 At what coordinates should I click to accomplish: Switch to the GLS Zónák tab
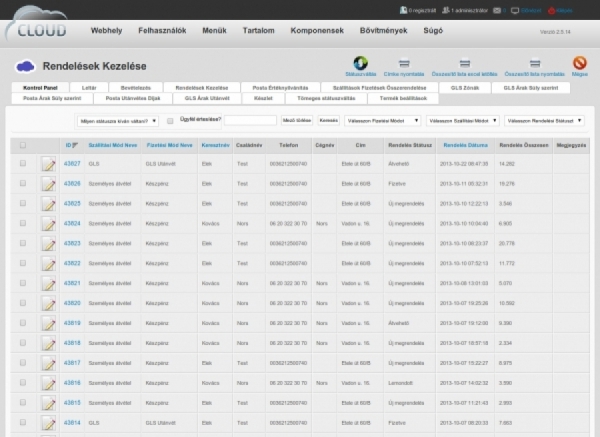click(465, 88)
